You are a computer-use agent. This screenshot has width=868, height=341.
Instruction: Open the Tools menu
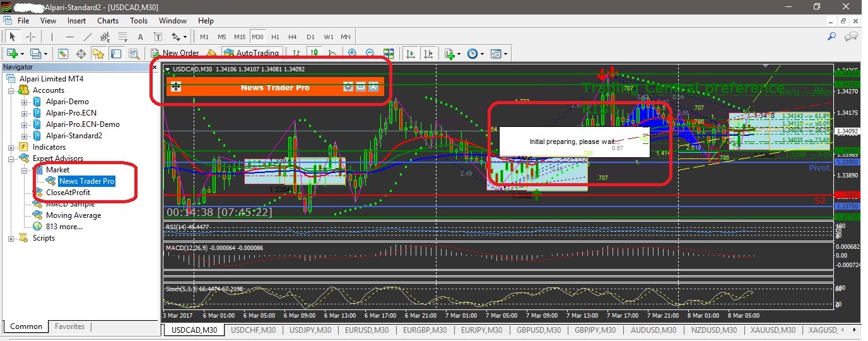pos(139,21)
